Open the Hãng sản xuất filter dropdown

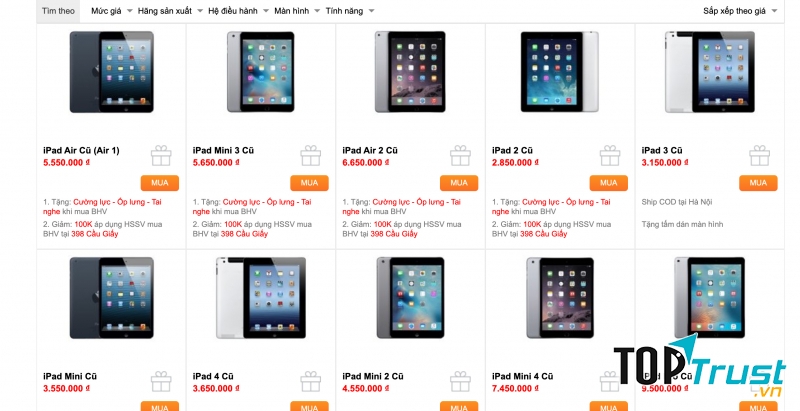click(x=170, y=11)
